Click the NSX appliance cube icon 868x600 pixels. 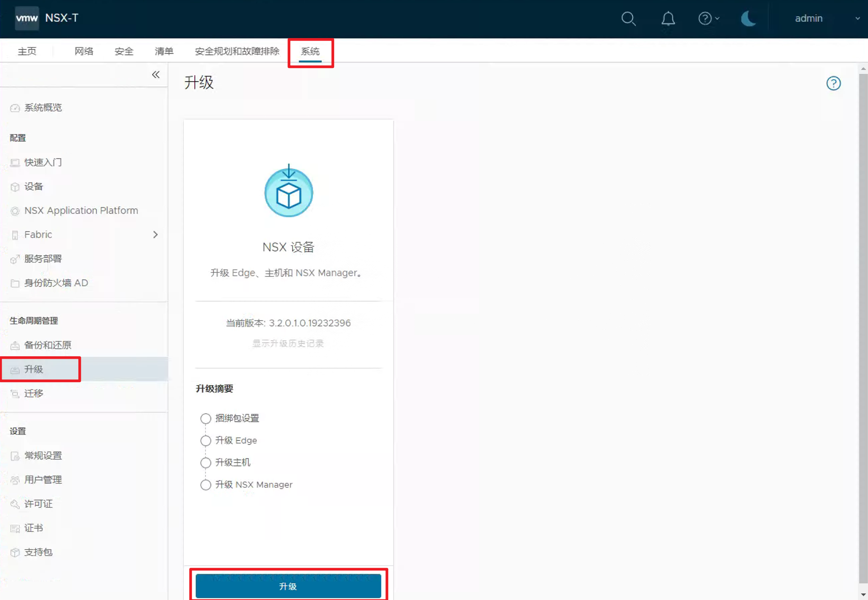288,192
